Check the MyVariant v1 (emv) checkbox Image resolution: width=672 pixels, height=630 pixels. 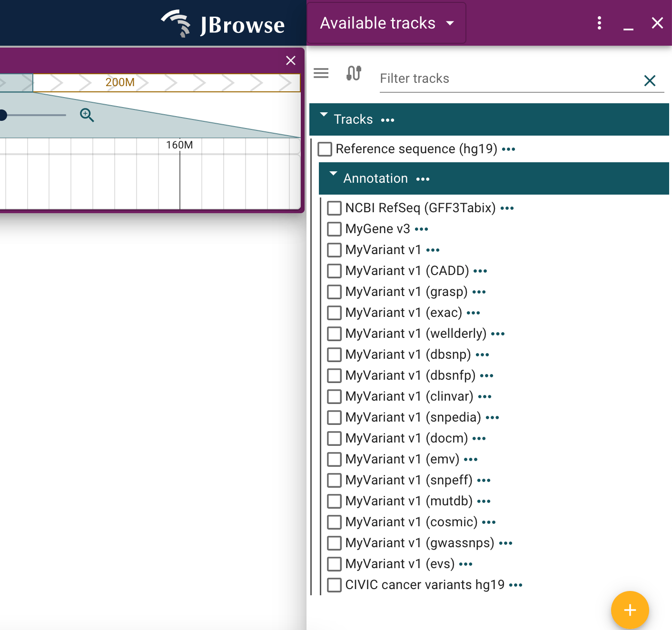[x=335, y=459]
